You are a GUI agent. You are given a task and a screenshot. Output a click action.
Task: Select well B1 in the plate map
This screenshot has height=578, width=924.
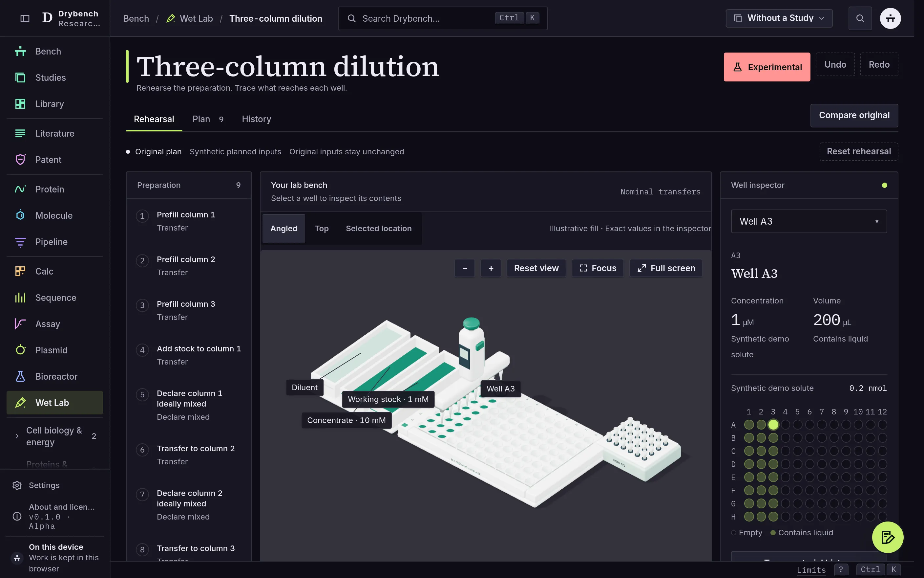coord(749,438)
